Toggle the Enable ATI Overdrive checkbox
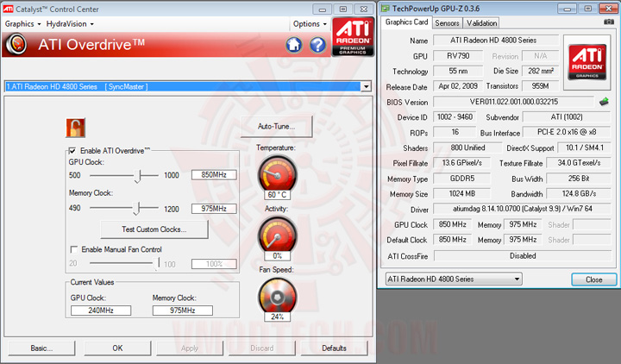The height and width of the screenshot is (364, 621). tap(72, 150)
